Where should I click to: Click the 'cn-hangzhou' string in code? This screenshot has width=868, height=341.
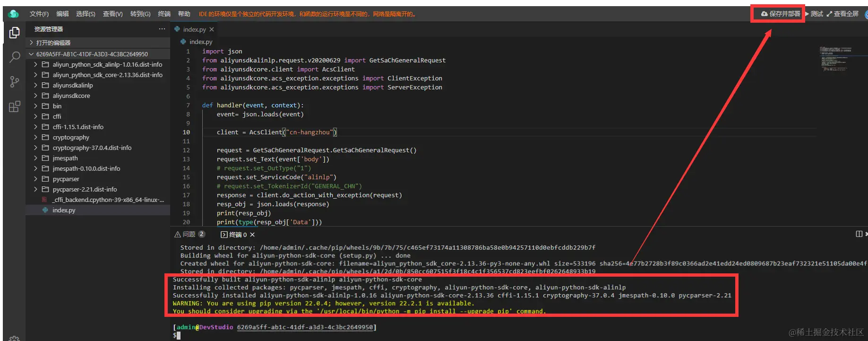point(309,132)
